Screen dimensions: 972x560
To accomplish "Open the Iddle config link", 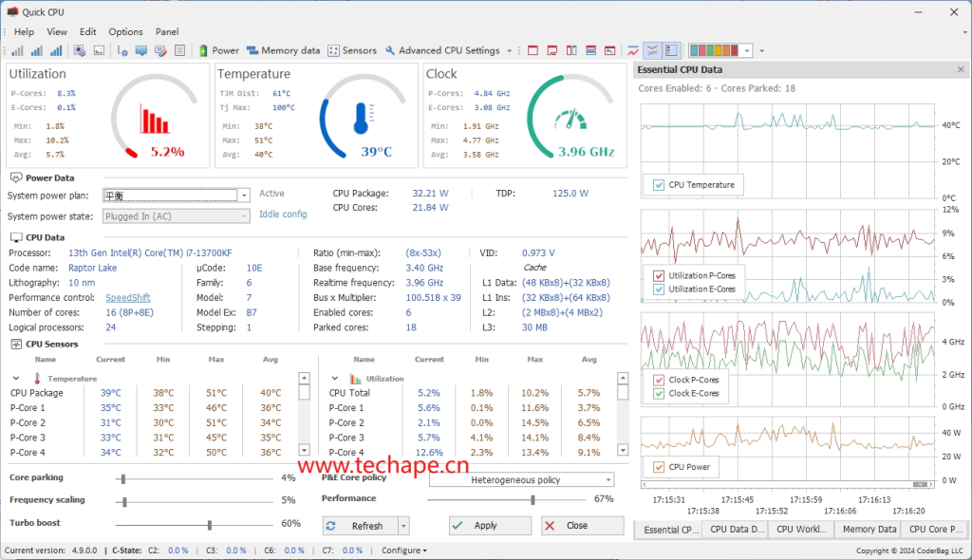I will tap(283, 214).
